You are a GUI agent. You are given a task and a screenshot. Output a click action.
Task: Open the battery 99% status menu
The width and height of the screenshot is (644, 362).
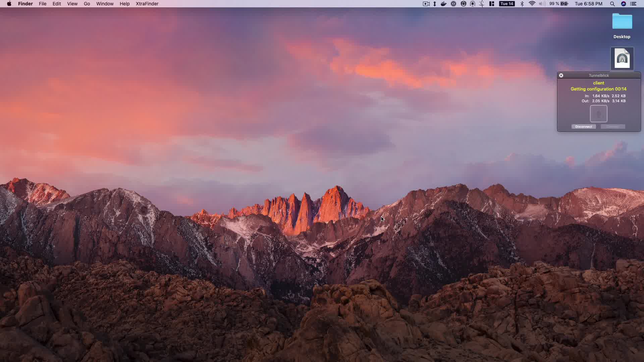(x=559, y=4)
